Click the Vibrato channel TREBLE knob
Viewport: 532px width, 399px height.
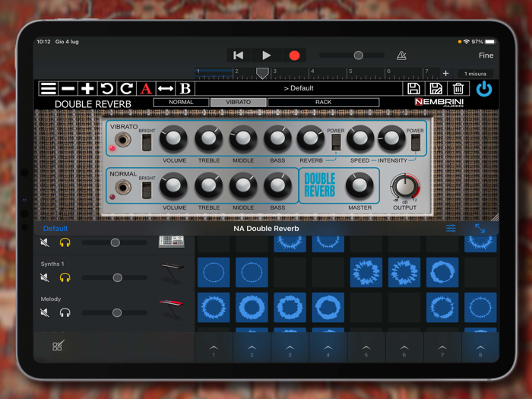pos(209,138)
